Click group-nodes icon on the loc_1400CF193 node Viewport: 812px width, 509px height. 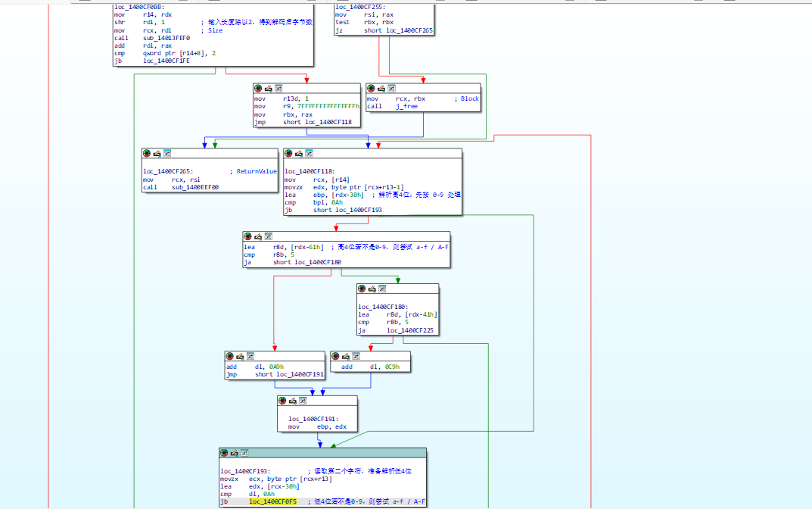tap(244, 452)
